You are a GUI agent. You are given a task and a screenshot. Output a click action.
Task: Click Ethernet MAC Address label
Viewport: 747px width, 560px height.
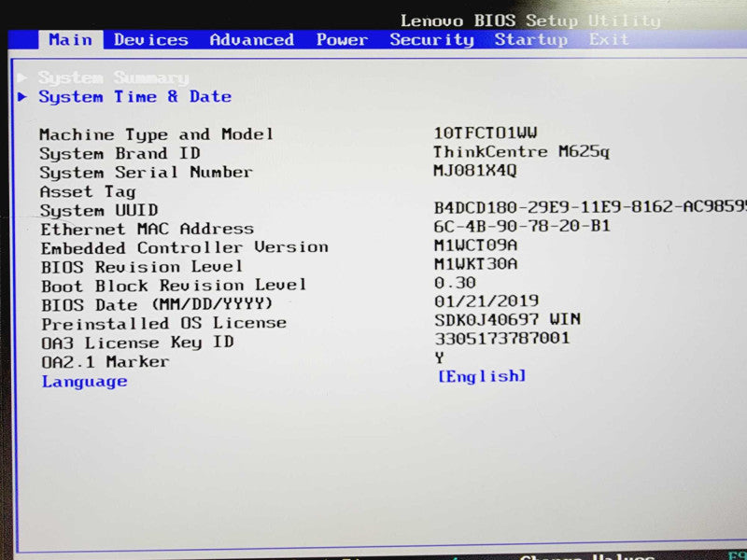pos(147,229)
